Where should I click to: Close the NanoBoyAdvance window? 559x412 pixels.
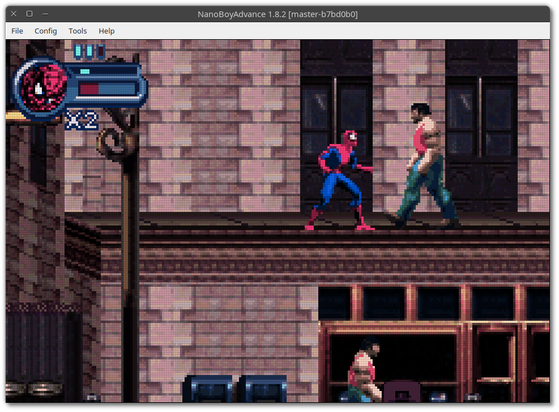point(14,14)
